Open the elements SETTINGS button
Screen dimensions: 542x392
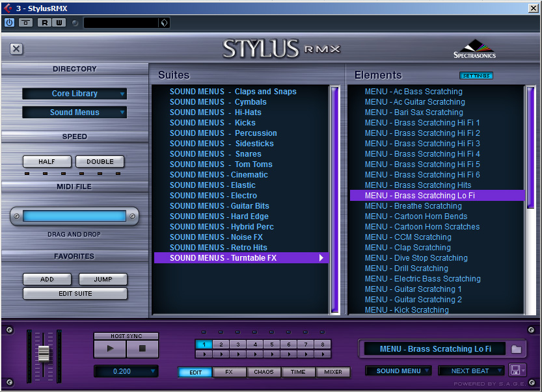476,75
